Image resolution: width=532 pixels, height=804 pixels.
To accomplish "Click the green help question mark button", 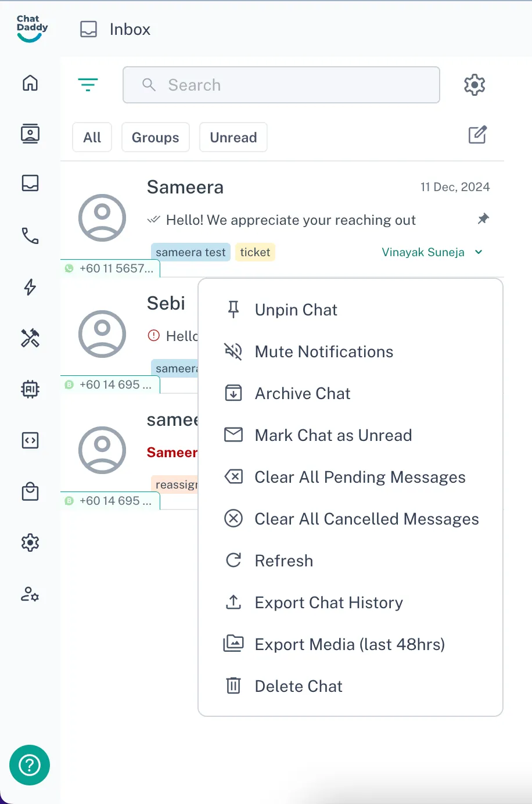I will pyautogui.click(x=30, y=765).
